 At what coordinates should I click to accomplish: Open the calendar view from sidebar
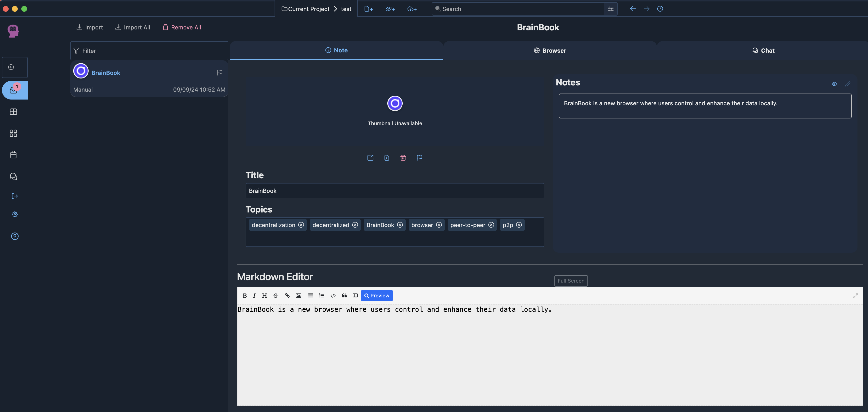[x=13, y=155]
